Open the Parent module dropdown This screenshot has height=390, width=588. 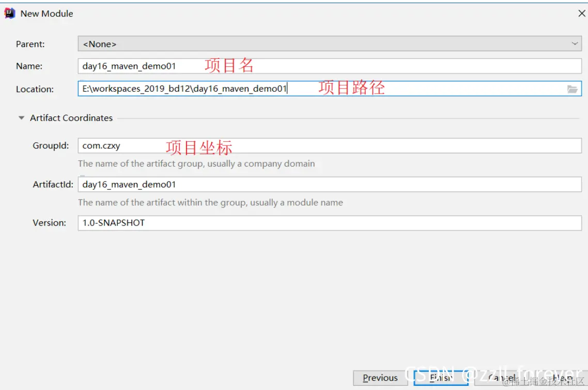[330, 44]
